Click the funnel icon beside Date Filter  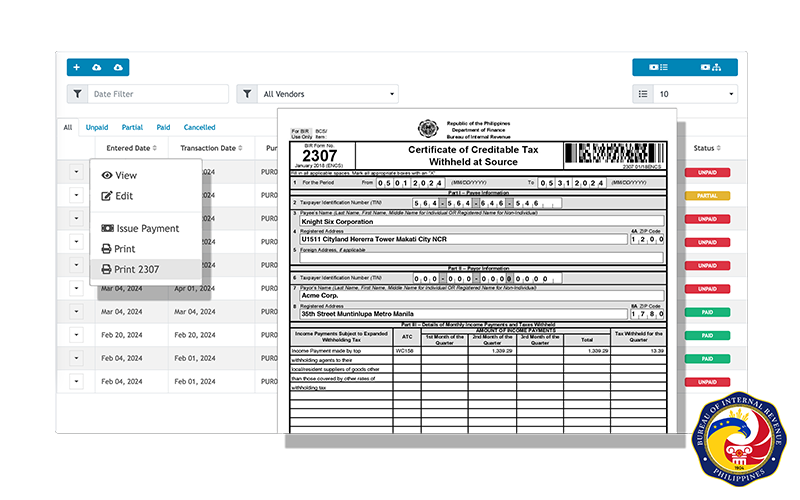(78, 94)
